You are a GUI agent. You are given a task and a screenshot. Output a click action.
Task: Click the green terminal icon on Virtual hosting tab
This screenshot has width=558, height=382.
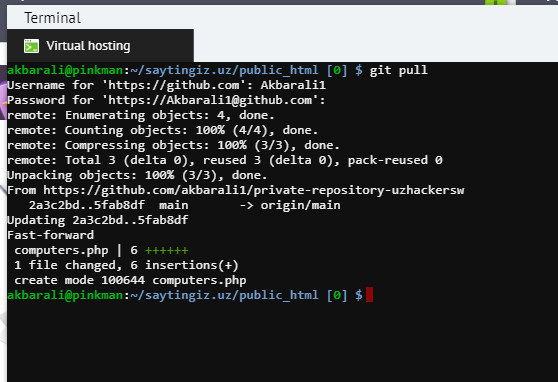pos(31,46)
